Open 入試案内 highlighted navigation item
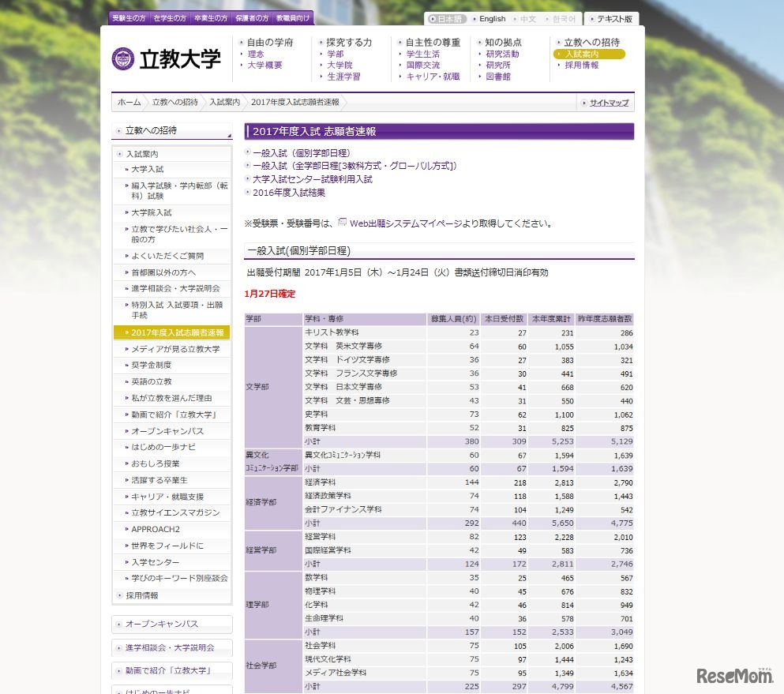784x694 pixels. (582, 54)
